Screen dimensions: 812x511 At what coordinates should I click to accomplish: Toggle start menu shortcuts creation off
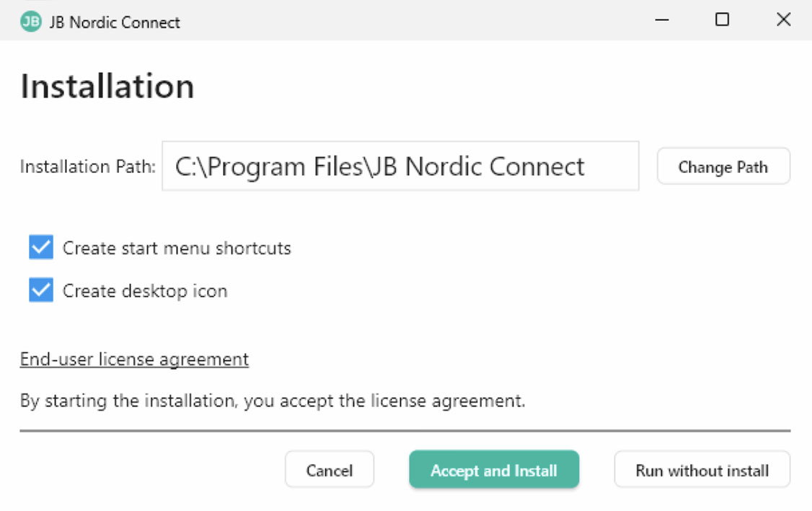tap(41, 247)
